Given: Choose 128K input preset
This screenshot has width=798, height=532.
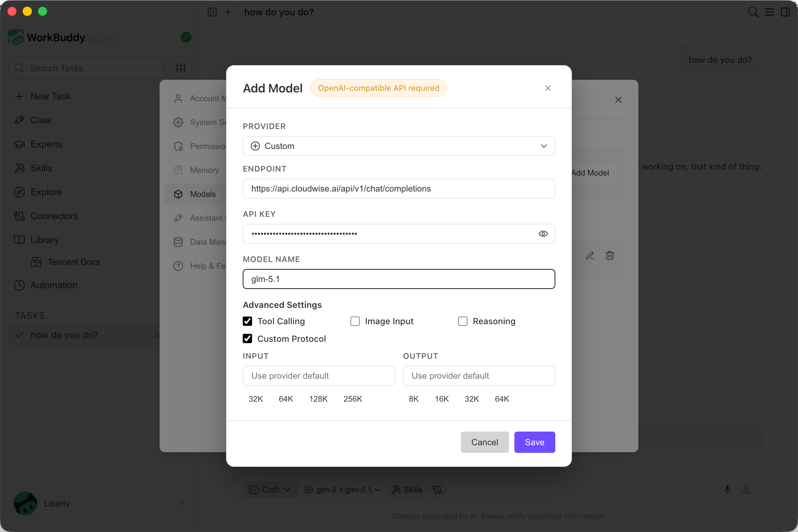Looking at the screenshot, I should [x=318, y=399].
